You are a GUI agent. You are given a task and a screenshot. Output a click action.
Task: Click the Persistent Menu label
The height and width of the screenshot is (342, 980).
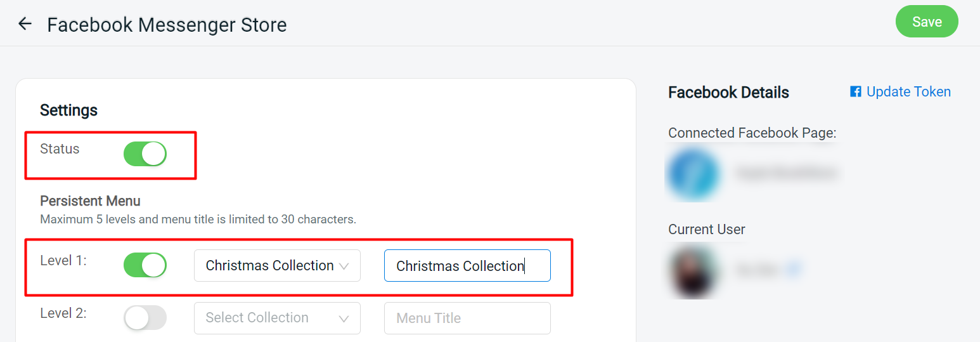90,201
